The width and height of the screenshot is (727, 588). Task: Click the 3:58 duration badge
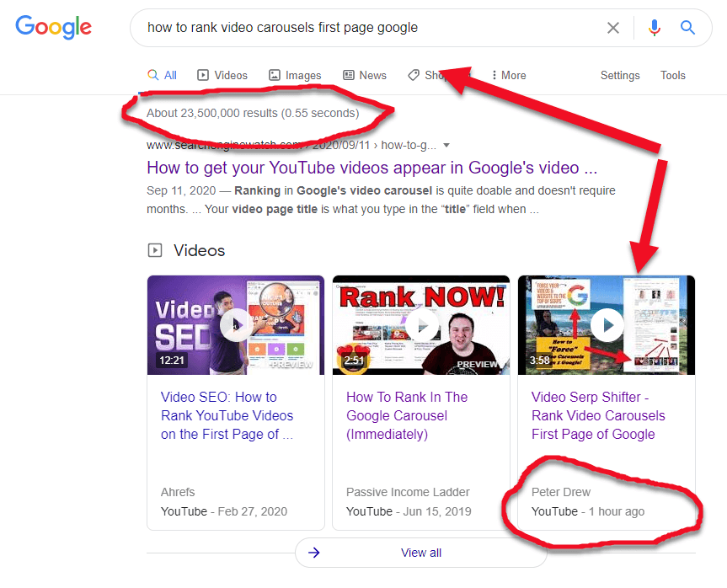[x=540, y=361]
